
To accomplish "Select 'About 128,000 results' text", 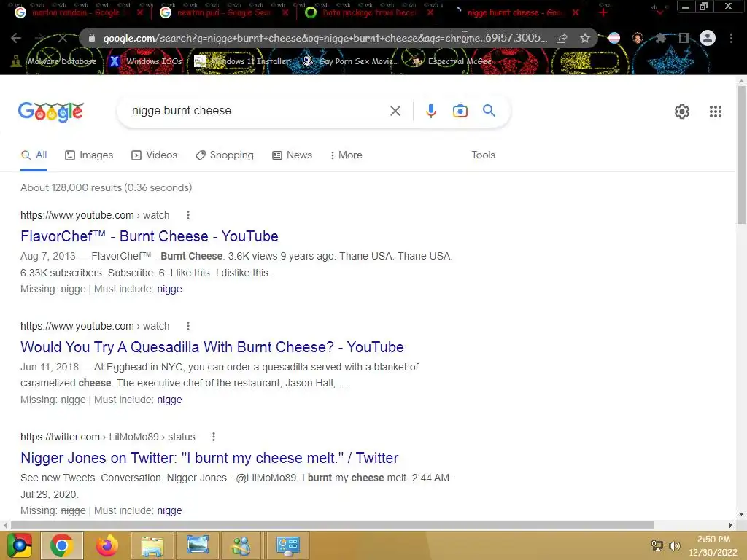I will pos(71,187).
